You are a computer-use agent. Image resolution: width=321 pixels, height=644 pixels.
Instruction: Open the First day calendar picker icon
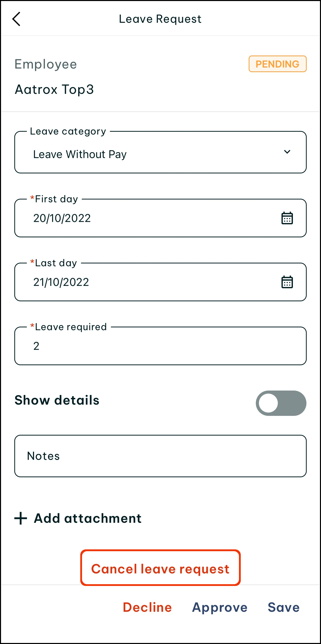[x=287, y=218]
